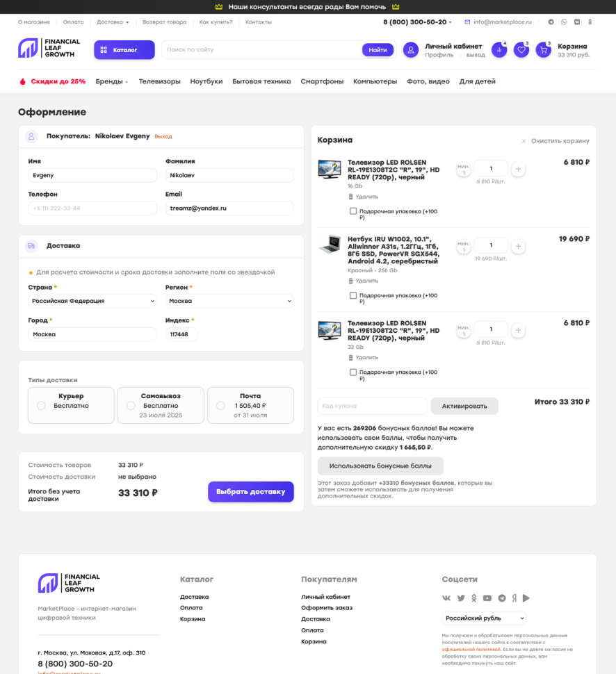Click the orange Выход link near buyer name
The height and width of the screenshot is (674, 616).
[163, 136]
